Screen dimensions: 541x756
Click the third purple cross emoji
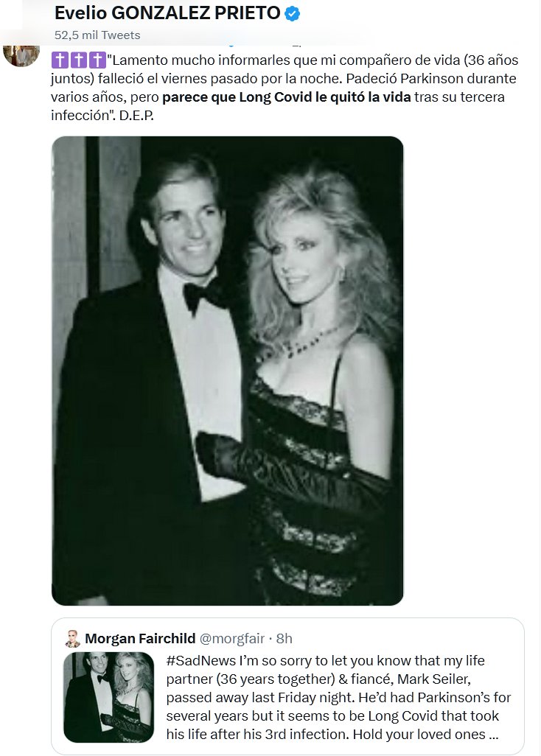point(97,60)
